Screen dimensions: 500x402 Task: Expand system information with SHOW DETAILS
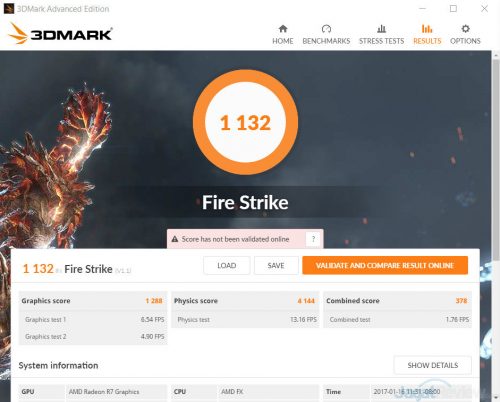[433, 365]
